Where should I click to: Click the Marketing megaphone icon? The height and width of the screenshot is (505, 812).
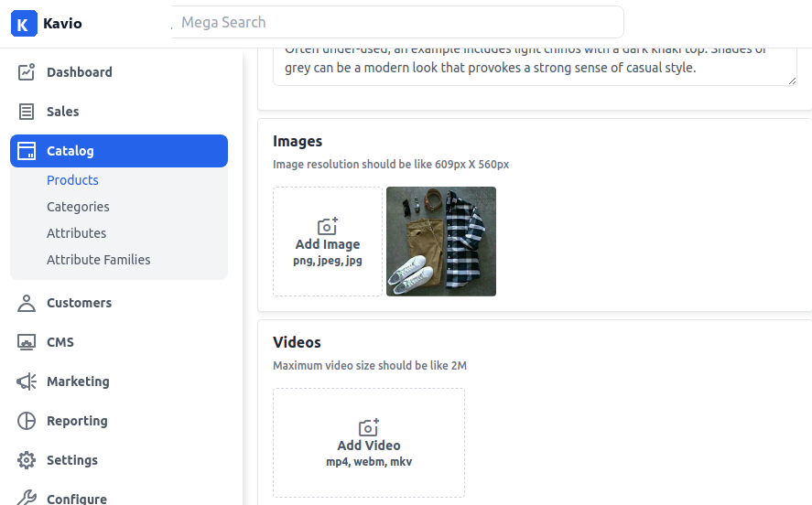pos(27,381)
